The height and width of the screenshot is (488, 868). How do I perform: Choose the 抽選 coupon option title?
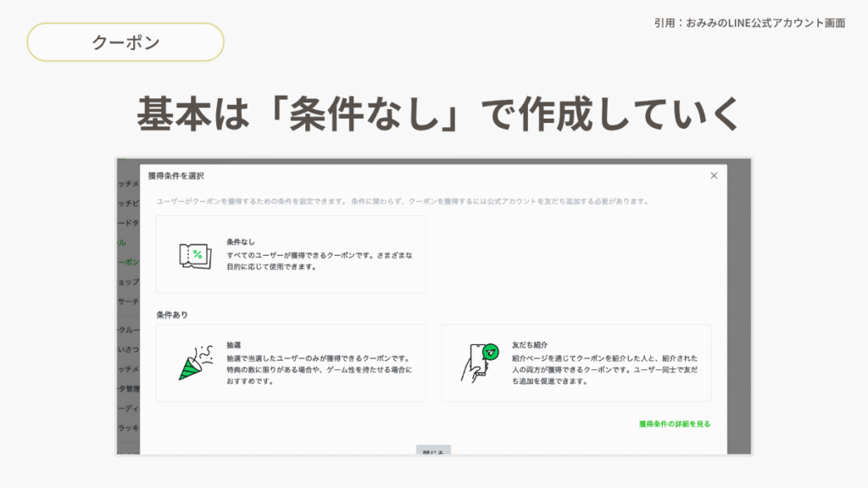[x=234, y=346]
